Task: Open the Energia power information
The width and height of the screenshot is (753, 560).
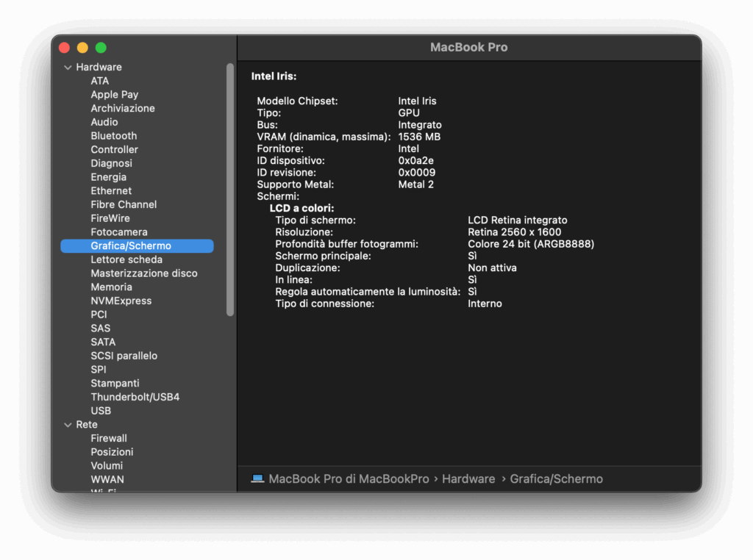Action: [x=108, y=176]
